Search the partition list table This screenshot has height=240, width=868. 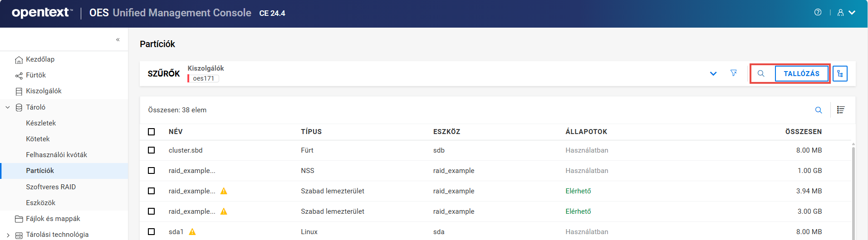[x=819, y=110]
